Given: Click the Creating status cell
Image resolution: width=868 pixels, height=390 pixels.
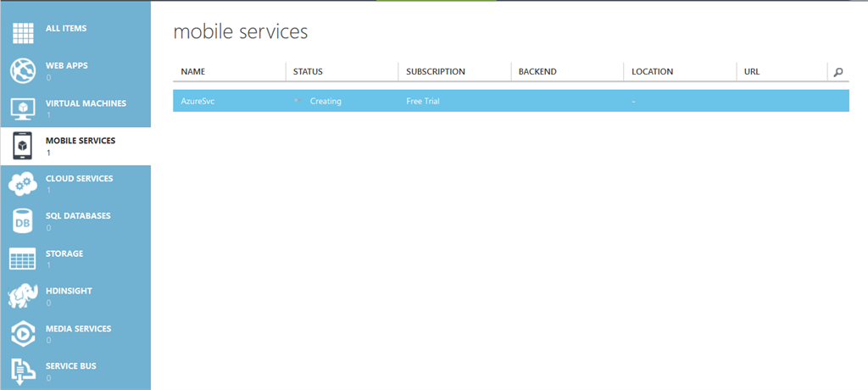Looking at the screenshot, I should point(325,102).
